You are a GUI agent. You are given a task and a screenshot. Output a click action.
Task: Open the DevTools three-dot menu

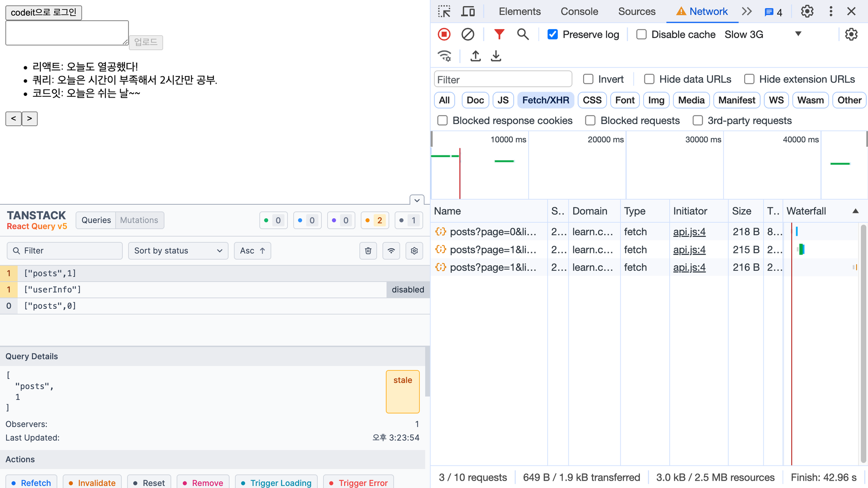pyautogui.click(x=831, y=12)
